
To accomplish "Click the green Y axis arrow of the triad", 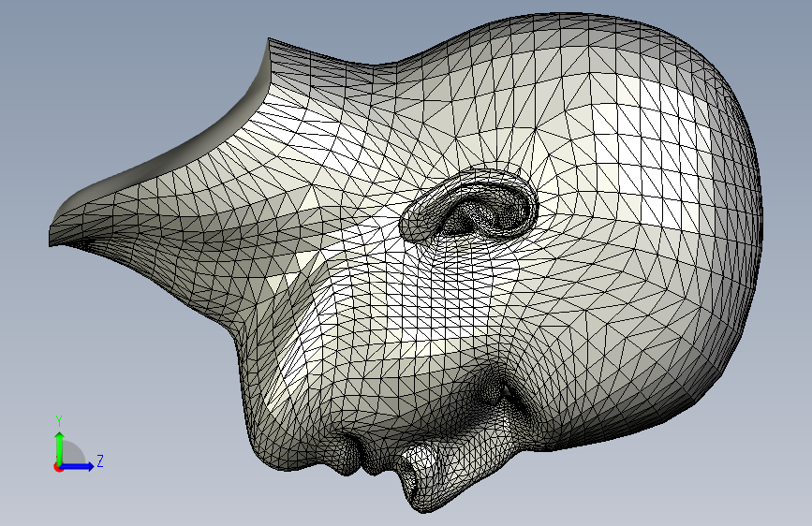I will (60, 447).
